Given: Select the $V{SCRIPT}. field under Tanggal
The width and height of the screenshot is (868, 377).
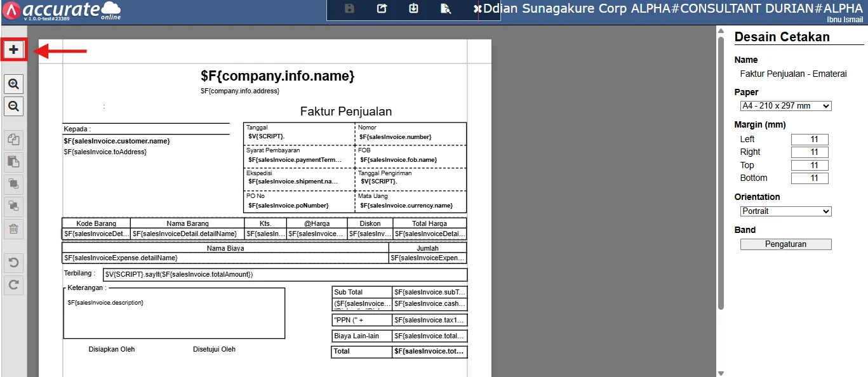Looking at the screenshot, I should click(266, 136).
